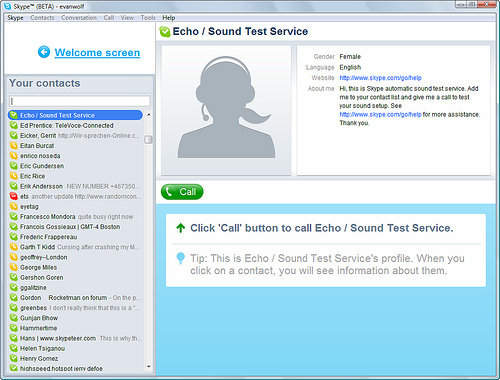Click the status icon beside greenbes
Viewport: 500px width, 380px height.
coord(14,308)
